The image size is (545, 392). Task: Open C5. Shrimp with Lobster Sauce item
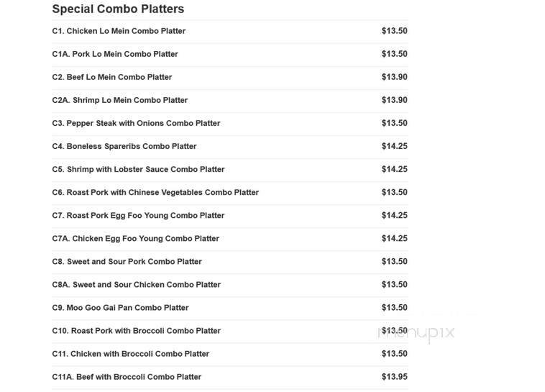tap(138, 169)
